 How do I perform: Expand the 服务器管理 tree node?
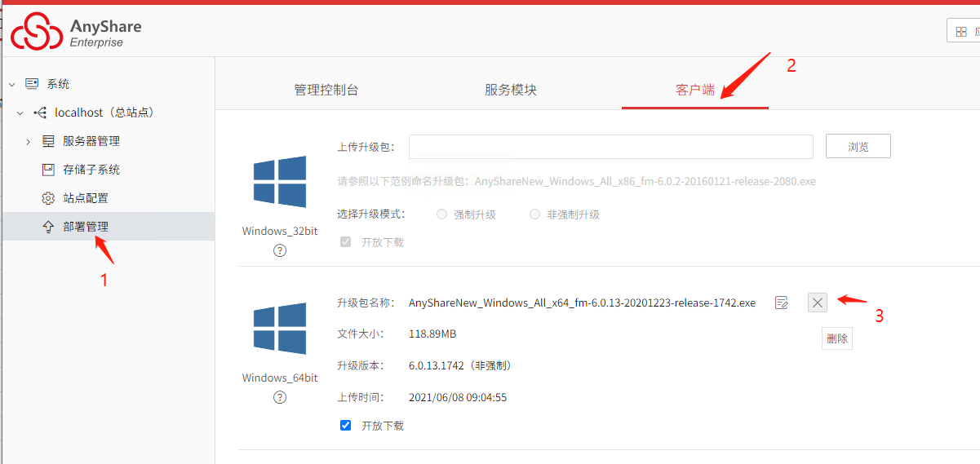pyautogui.click(x=28, y=141)
